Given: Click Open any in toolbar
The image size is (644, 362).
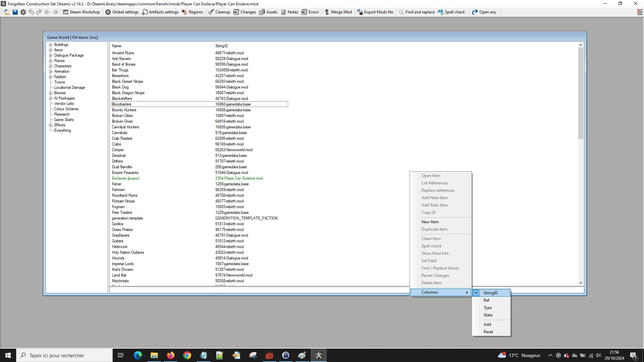Looking at the screenshot, I should 484,12.
